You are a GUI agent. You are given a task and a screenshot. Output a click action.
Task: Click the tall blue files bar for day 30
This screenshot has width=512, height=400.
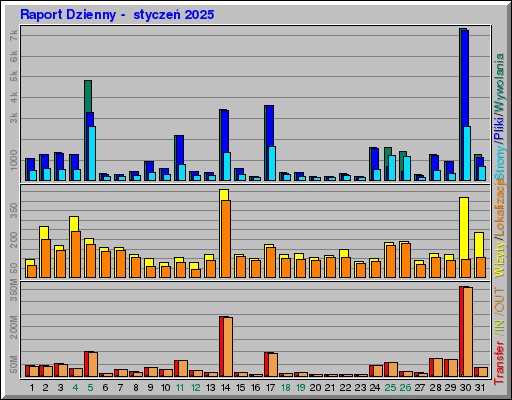(x=465, y=78)
